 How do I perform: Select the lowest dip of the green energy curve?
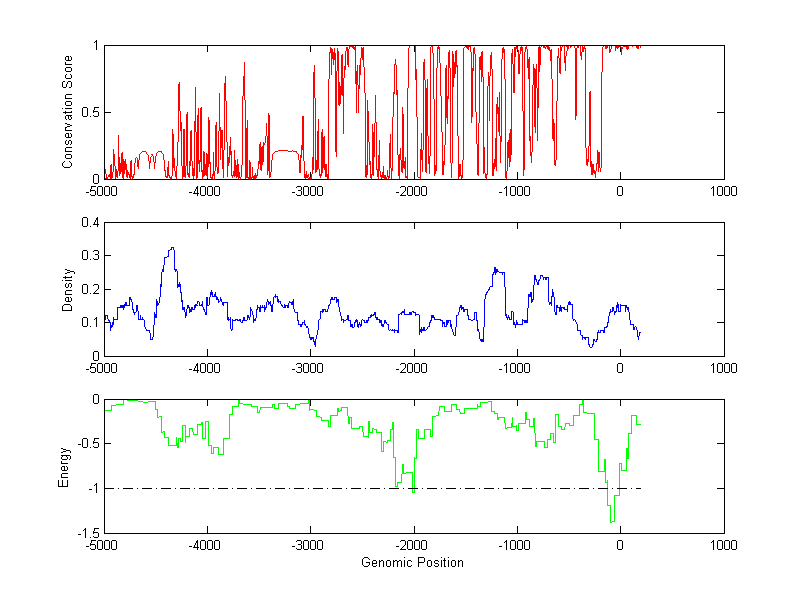tap(611, 521)
